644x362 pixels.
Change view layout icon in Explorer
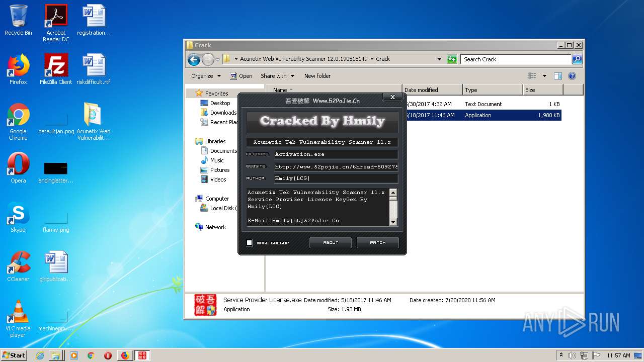click(532, 76)
